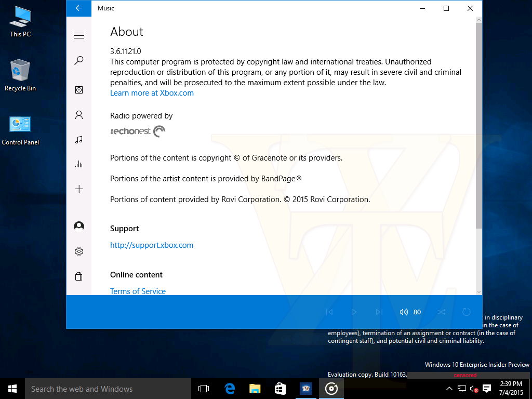Open Albums from the sidebar
Screen dimensions: 532x399
coord(79,89)
